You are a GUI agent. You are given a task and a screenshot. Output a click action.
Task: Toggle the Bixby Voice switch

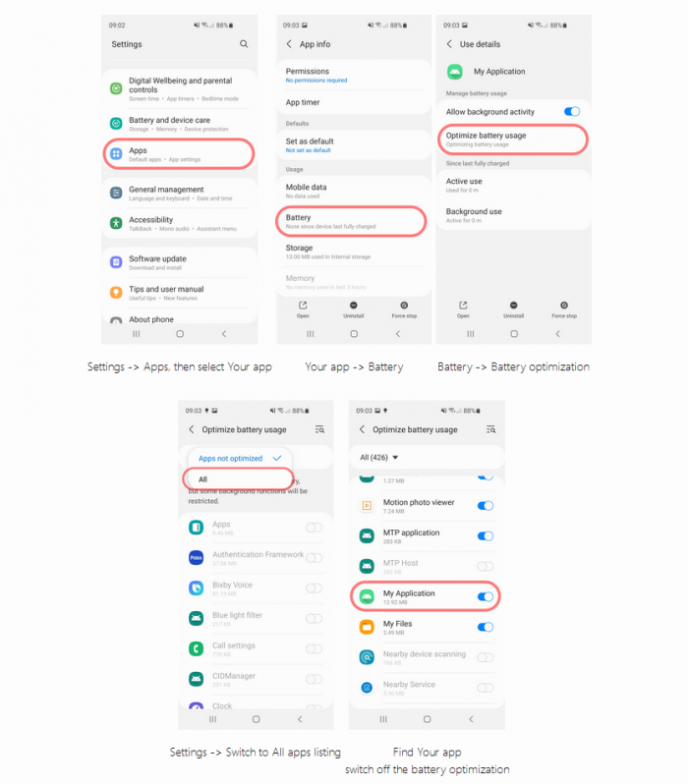[x=315, y=588]
